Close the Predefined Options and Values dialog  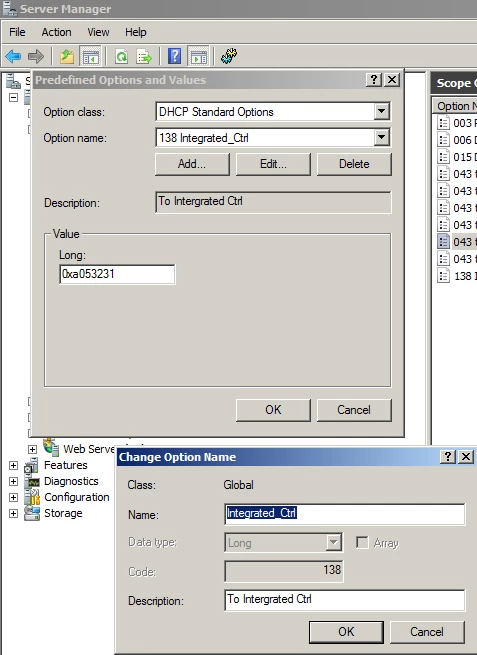[x=392, y=80]
